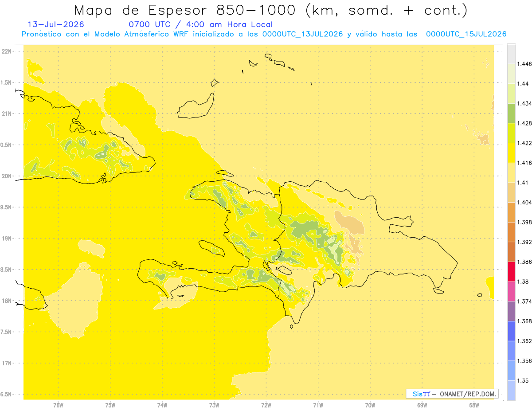Click the legend value "1.434"

525,103
